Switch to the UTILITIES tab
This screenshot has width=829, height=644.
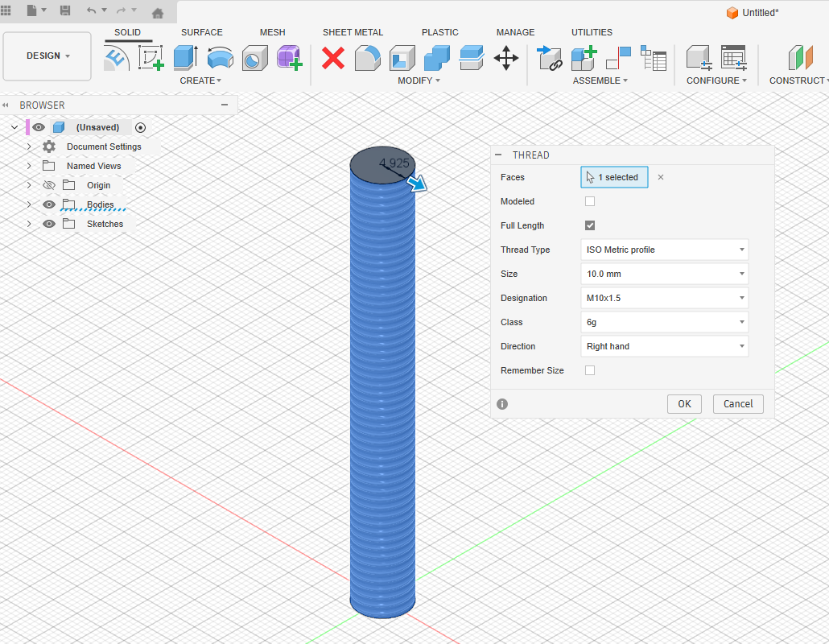point(592,32)
